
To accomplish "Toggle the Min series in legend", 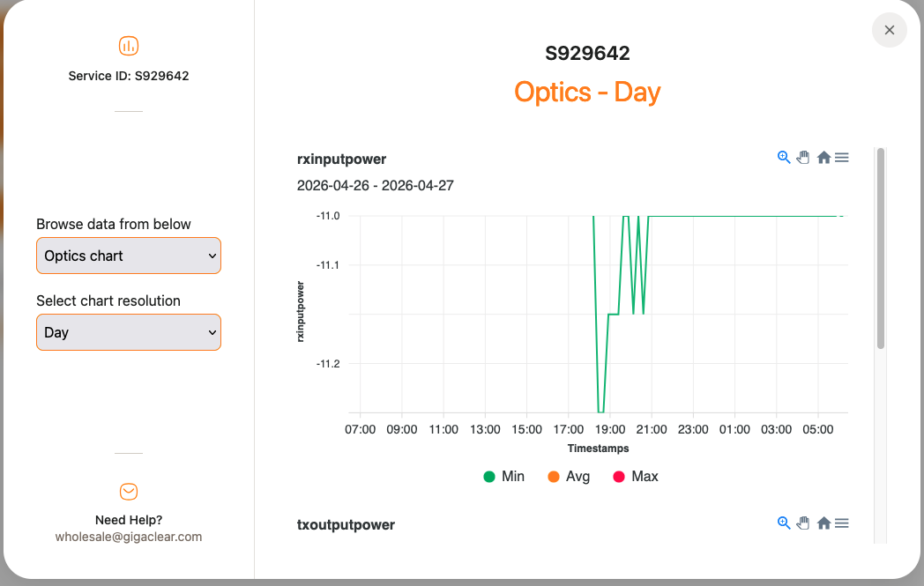I will click(x=503, y=477).
